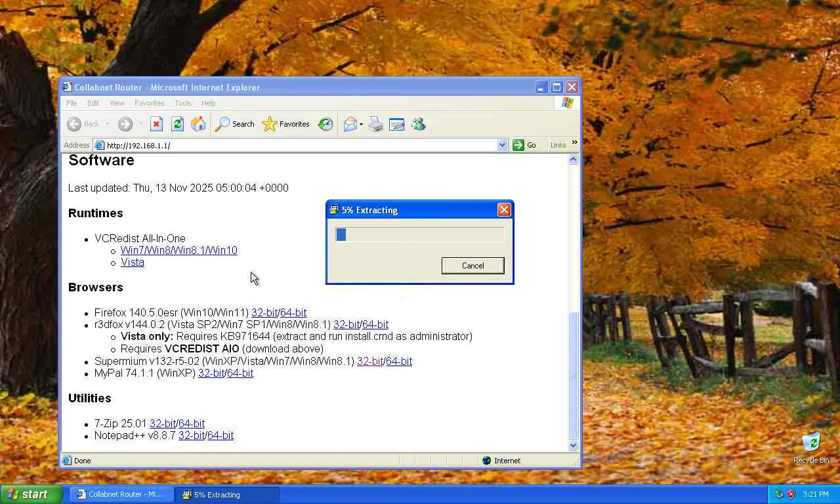Open the Favorites menu
840x504 pixels.
(x=150, y=103)
